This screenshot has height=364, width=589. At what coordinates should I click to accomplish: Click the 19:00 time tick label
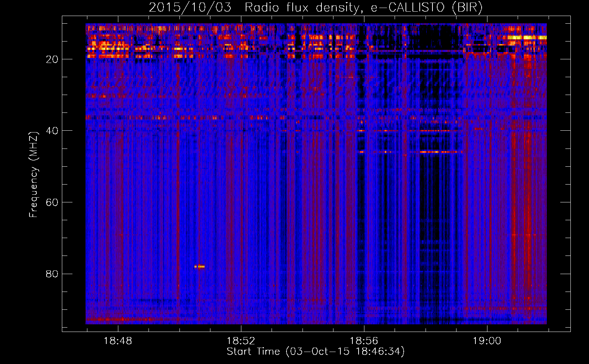[x=487, y=341]
